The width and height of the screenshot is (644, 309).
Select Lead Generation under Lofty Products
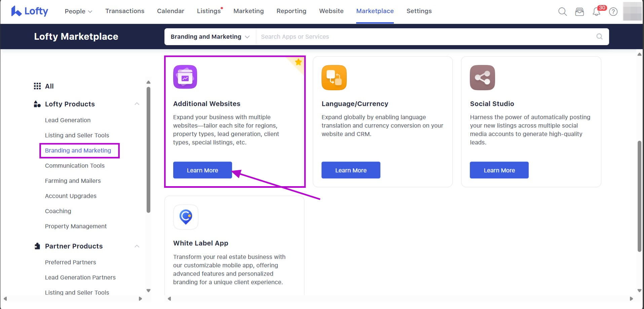[x=68, y=120]
